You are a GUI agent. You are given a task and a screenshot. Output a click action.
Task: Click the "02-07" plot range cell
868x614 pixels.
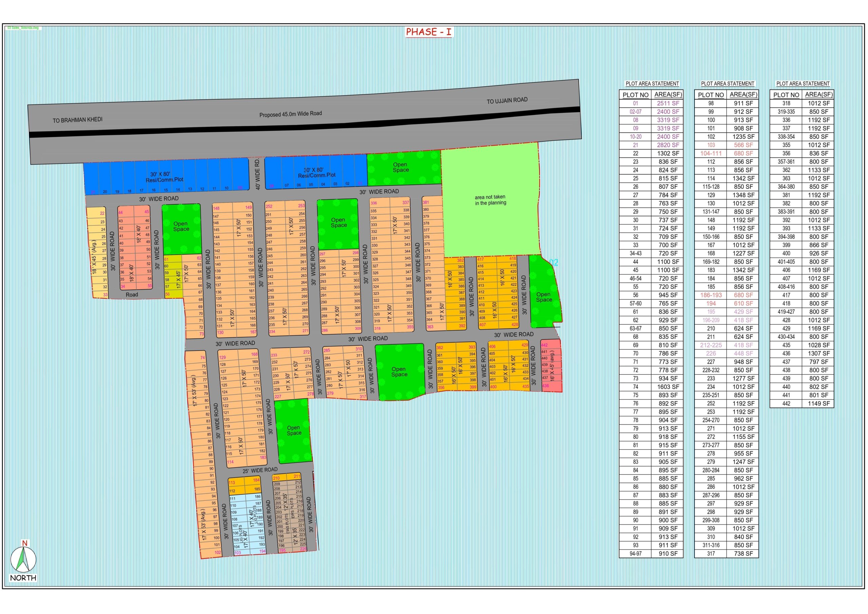pyautogui.click(x=635, y=112)
